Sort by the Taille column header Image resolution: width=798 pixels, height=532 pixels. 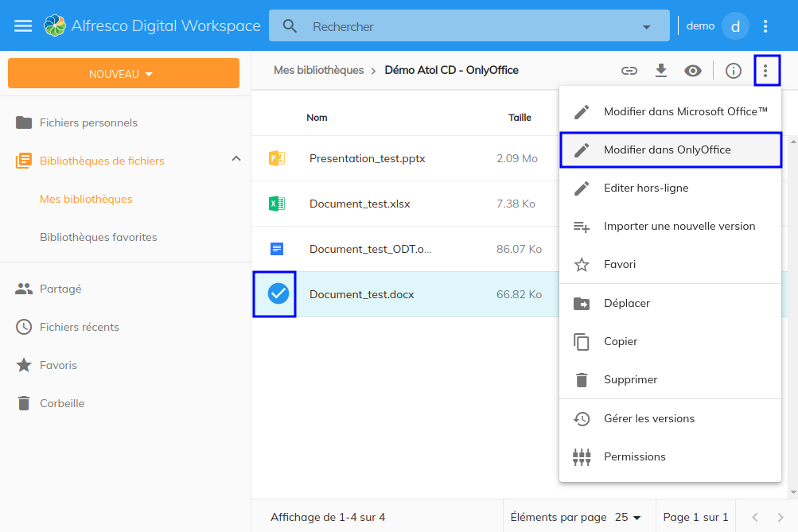coord(520,118)
